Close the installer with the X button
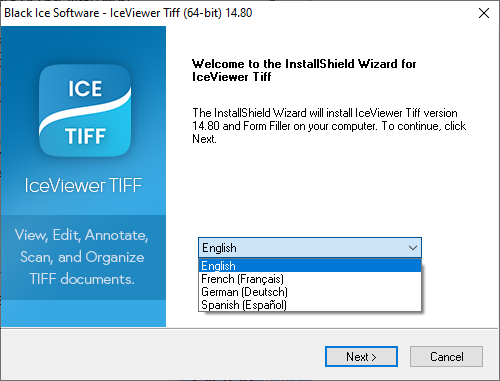Image resolution: width=500 pixels, height=381 pixels. coord(484,13)
